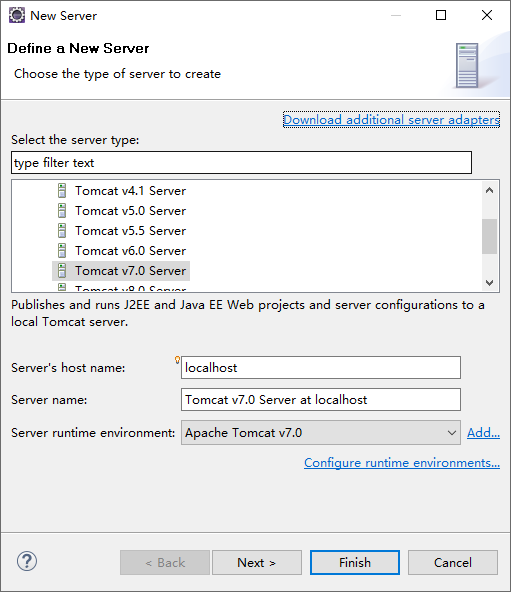Proceed with the Next button
511x592 pixels.
pyautogui.click(x=257, y=563)
